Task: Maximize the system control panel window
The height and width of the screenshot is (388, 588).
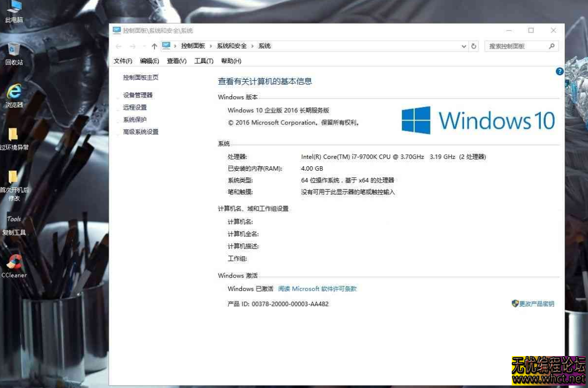Action: 531,30
